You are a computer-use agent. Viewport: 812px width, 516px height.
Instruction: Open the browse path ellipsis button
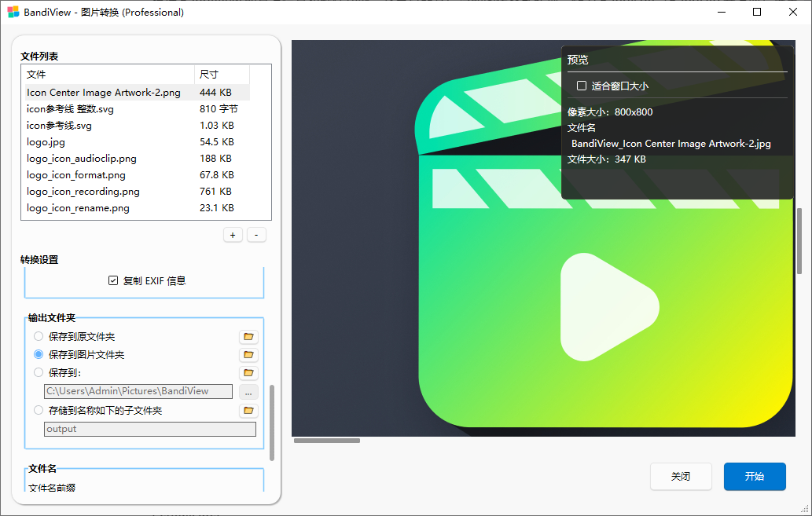248,391
